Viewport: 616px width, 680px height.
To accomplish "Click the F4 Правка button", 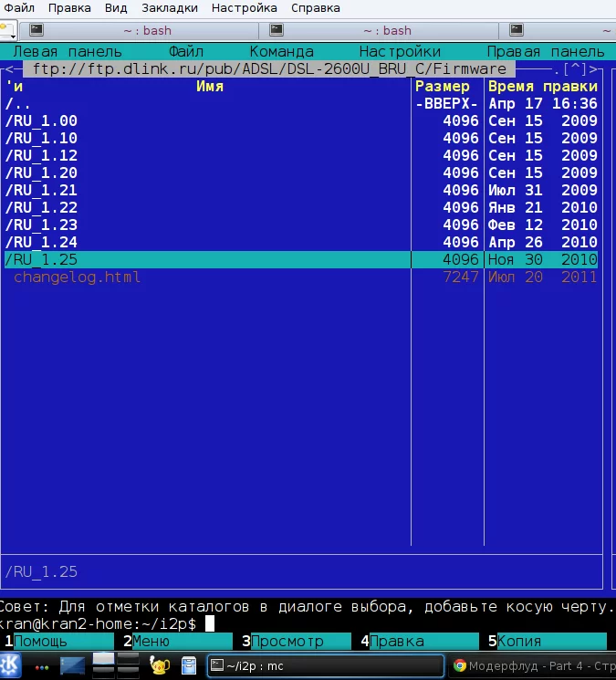I will (420, 641).
